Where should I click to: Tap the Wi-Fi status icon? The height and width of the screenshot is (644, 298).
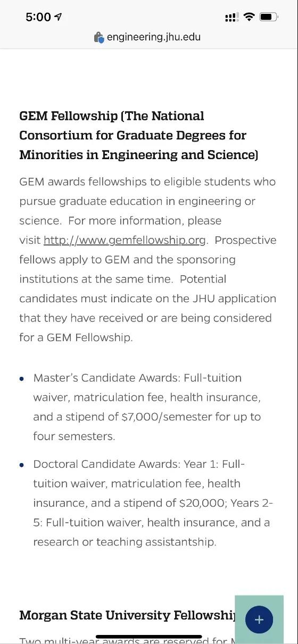pos(249,17)
